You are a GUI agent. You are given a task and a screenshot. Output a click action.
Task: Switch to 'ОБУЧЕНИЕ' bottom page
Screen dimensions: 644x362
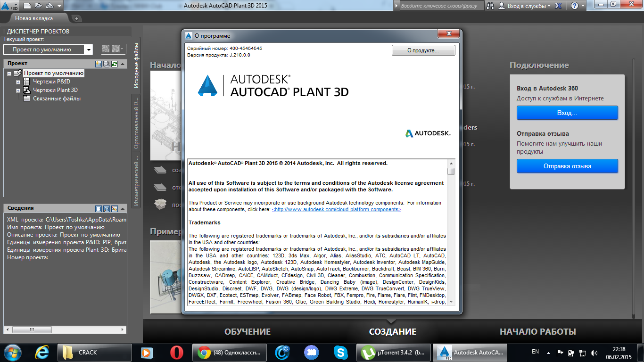tap(248, 332)
